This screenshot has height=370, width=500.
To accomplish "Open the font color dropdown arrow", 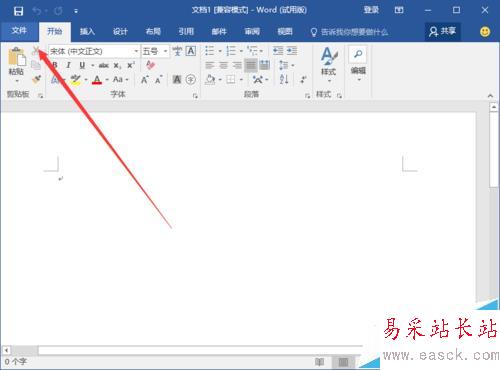I will coord(107,80).
